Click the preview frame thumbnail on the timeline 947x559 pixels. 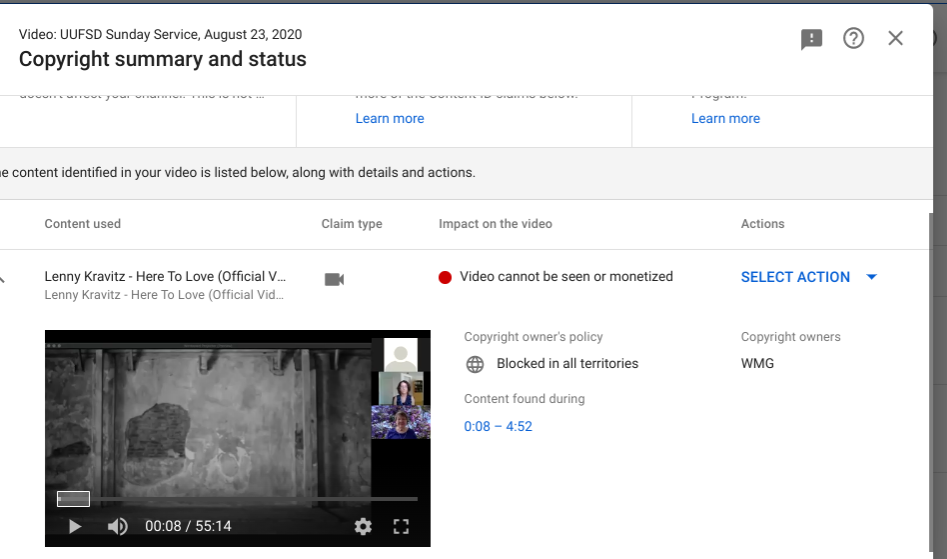pos(73,499)
